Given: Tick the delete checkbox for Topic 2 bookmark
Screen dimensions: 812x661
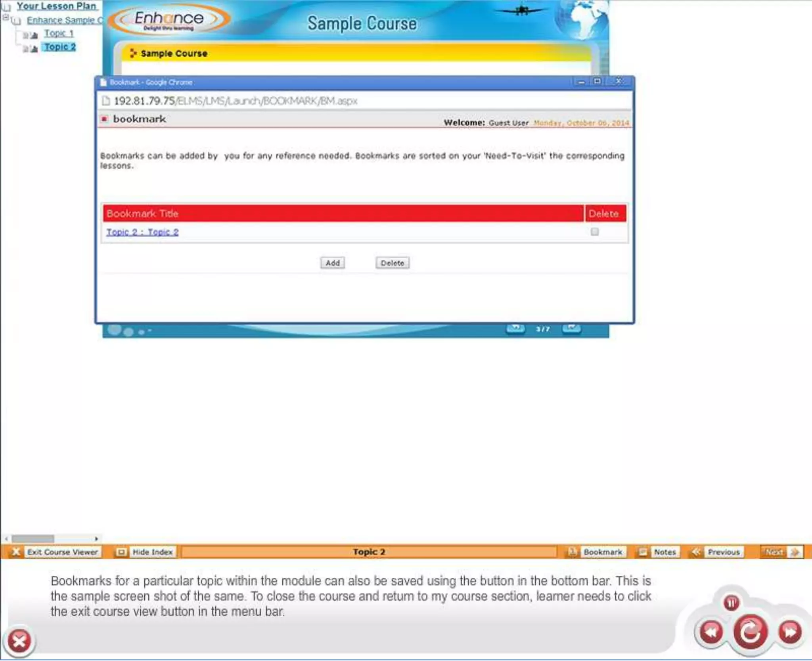Looking at the screenshot, I should coord(594,232).
